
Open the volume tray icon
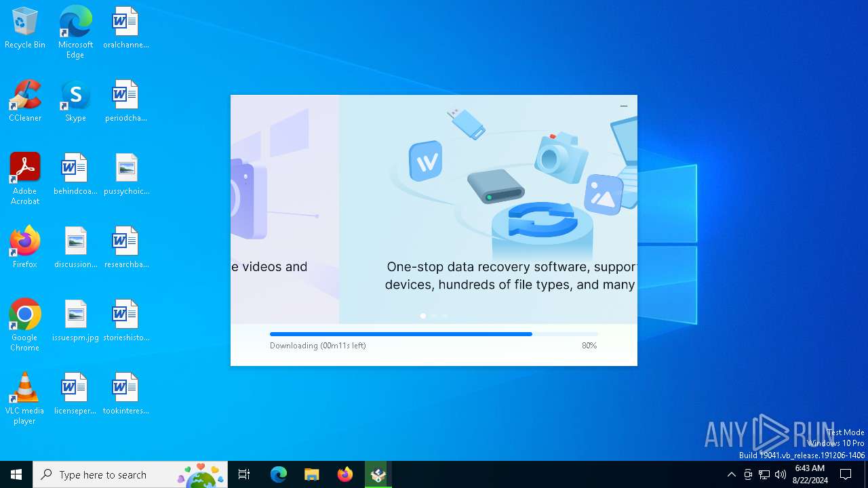coord(781,474)
